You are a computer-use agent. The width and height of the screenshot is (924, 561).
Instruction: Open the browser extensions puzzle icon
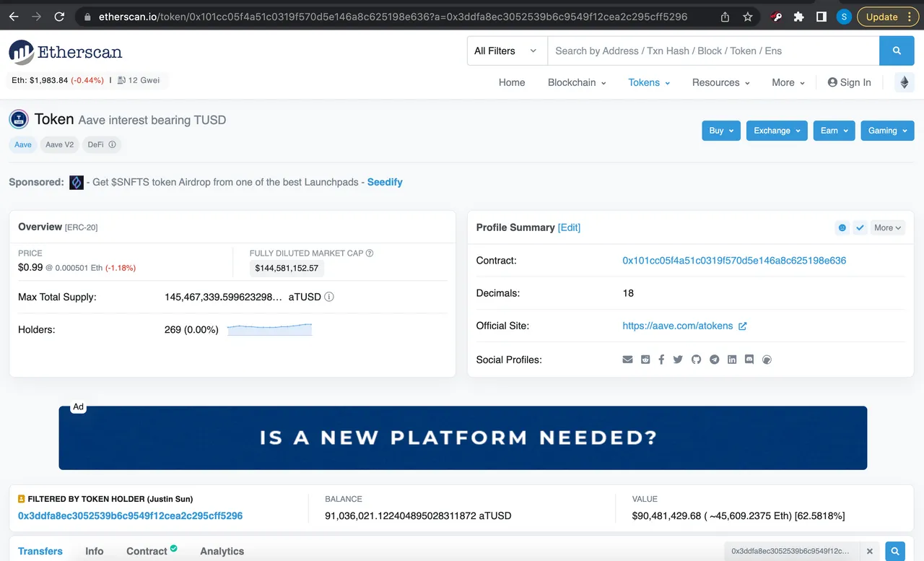point(798,17)
